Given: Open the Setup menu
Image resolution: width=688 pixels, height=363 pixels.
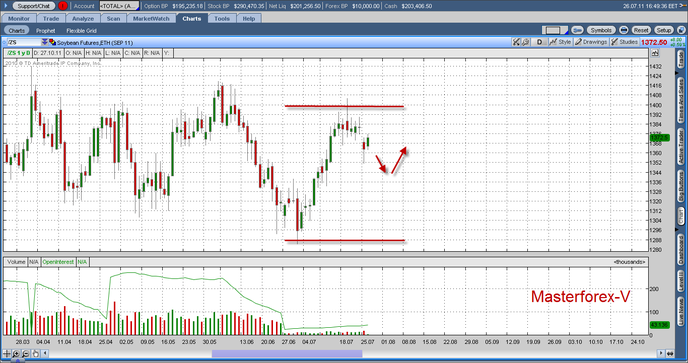Looking at the screenshot, I should coord(663,30).
